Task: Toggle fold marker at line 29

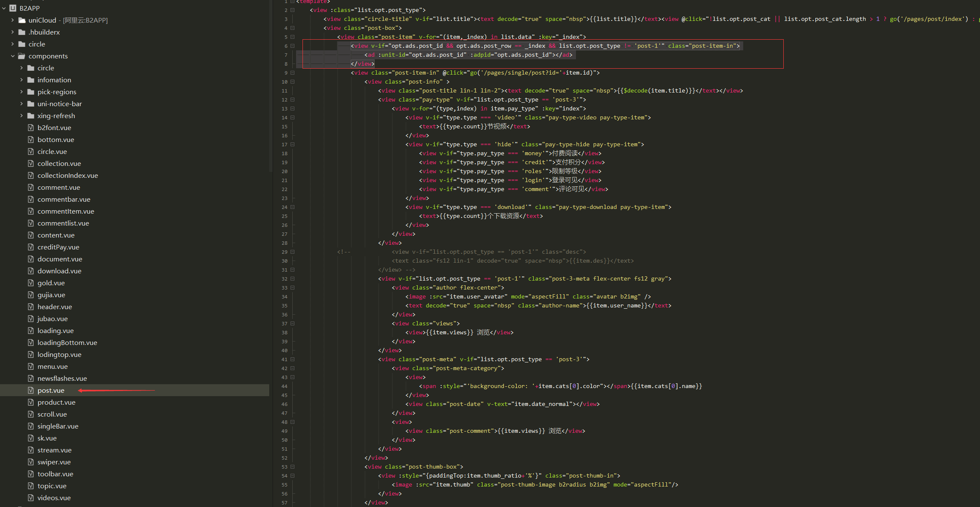Action: click(x=293, y=252)
